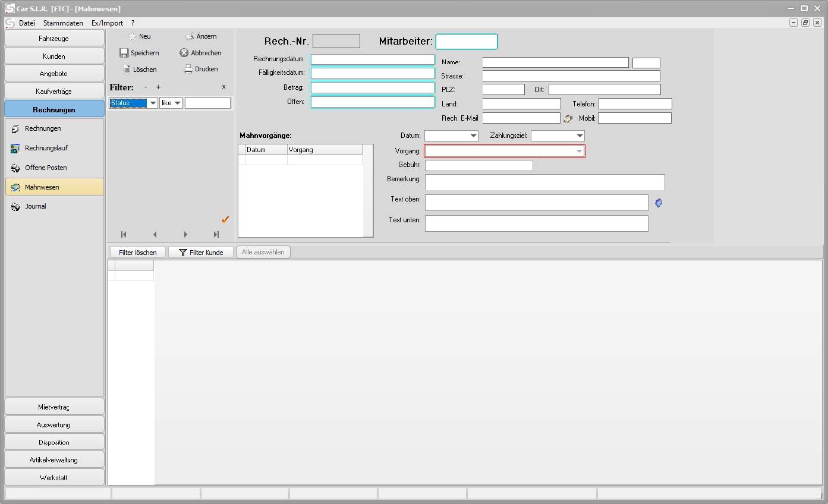Click the Filter löschen button
Viewport: 828px width, 504px height.
click(138, 253)
